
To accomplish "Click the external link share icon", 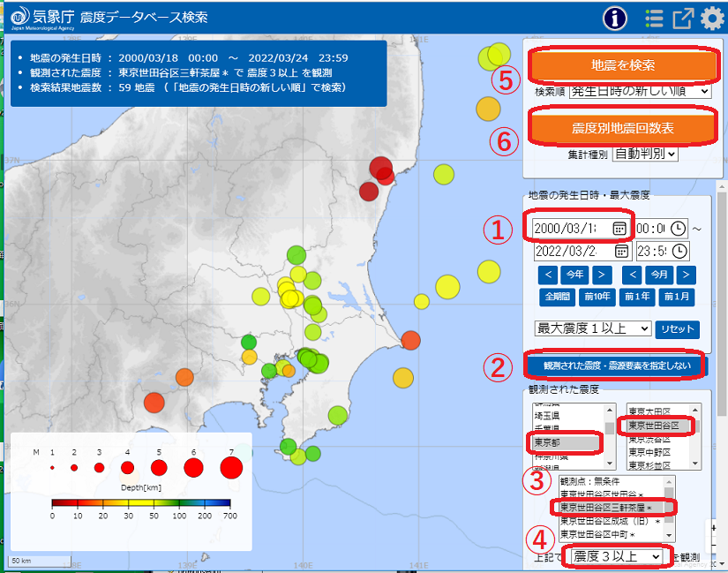I will pos(683,19).
